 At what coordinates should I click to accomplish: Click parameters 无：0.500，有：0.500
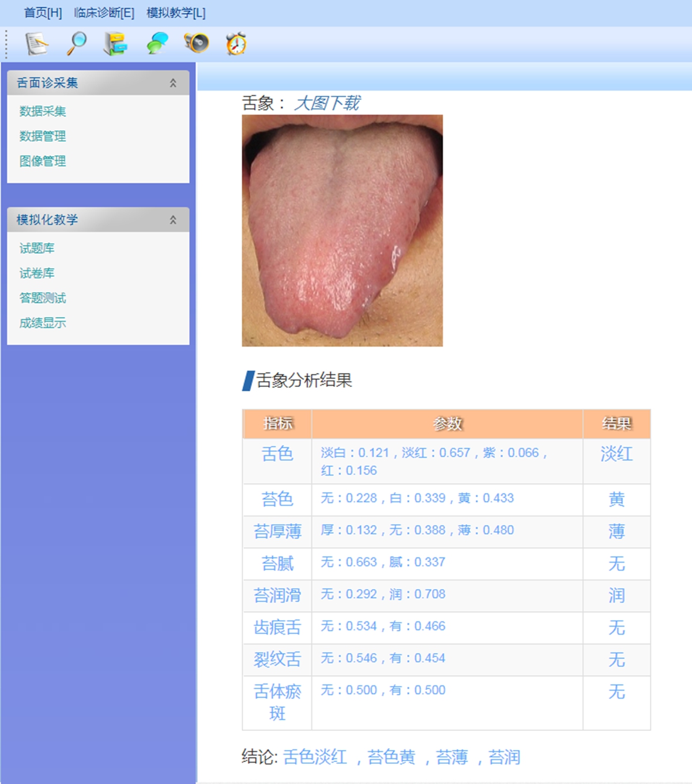pos(383,690)
